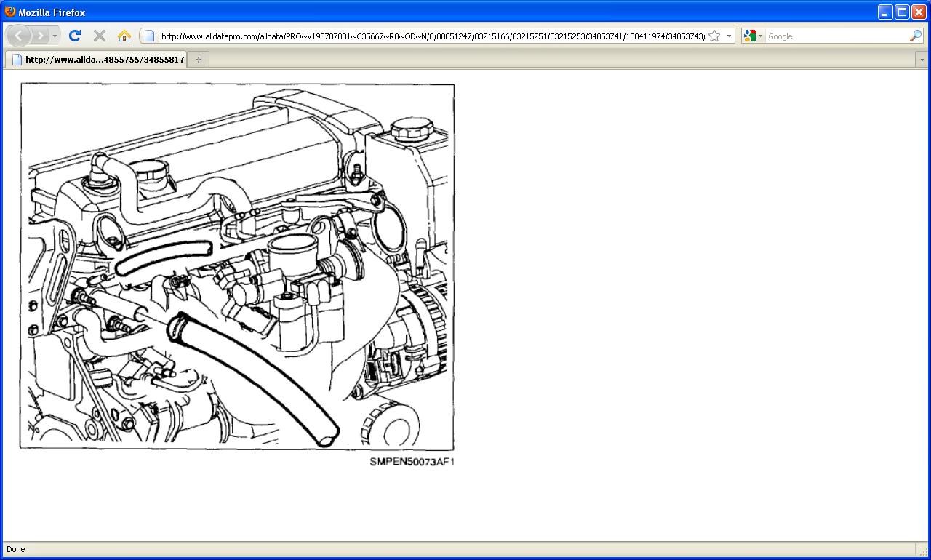
Task: Expand the URL bar history dropdown
Action: [729, 36]
